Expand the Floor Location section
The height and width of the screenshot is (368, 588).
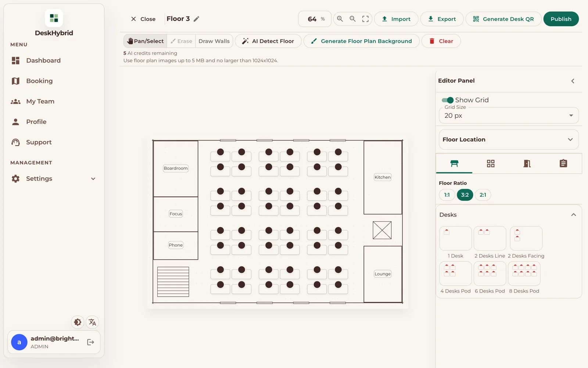509,139
